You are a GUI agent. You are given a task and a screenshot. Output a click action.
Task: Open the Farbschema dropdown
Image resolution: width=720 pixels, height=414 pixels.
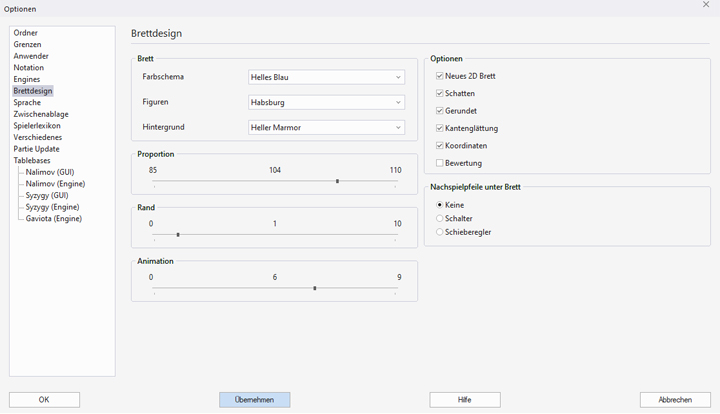pos(326,77)
